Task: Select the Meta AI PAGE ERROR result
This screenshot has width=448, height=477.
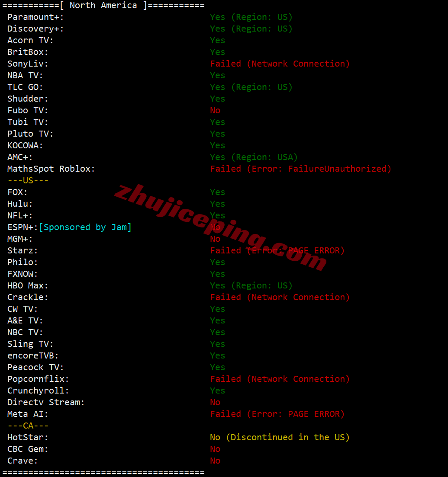Action: click(x=277, y=414)
